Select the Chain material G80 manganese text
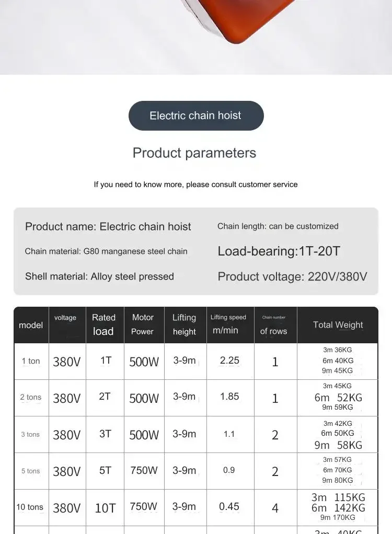 pos(106,251)
